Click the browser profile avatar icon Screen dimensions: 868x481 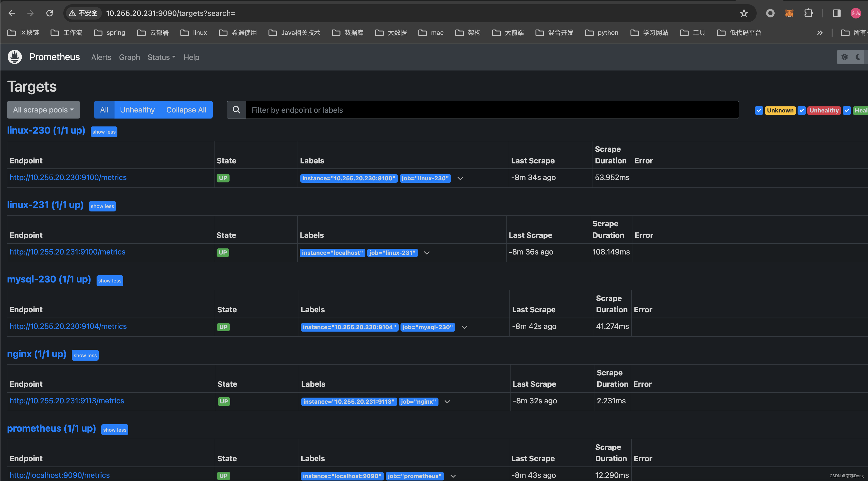click(x=856, y=13)
